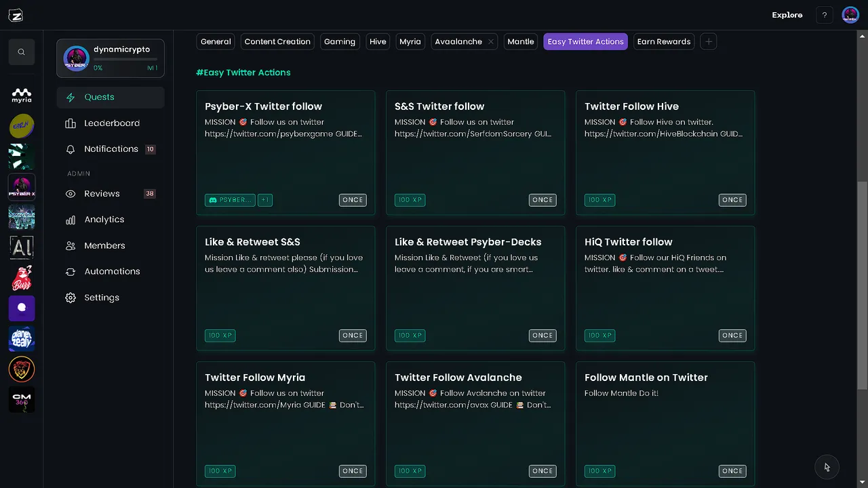Click the Members people icon

pyautogui.click(x=71, y=246)
